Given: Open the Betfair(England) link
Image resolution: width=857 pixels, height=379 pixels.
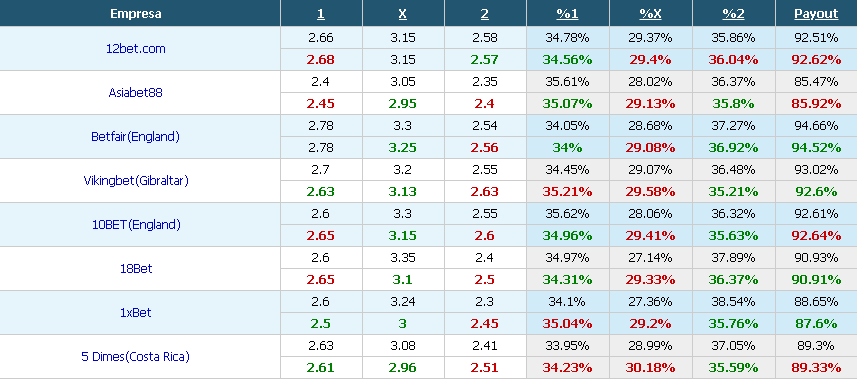Looking at the screenshot, I should tap(136, 137).
